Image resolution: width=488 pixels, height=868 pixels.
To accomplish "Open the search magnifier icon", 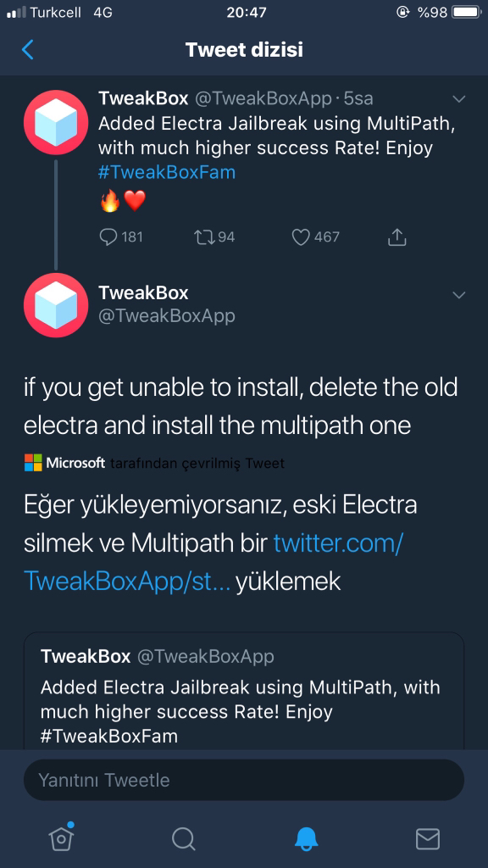I will pos(183,840).
